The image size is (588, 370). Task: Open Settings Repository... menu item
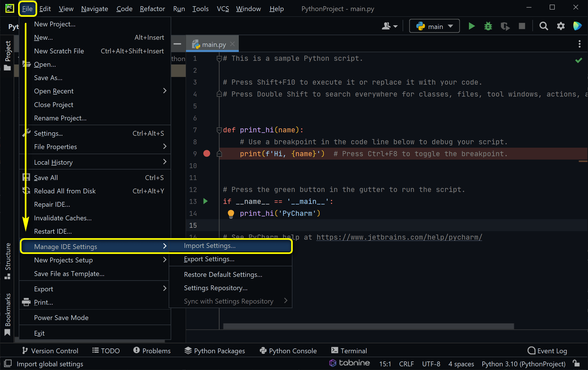(x=231, y=288)
